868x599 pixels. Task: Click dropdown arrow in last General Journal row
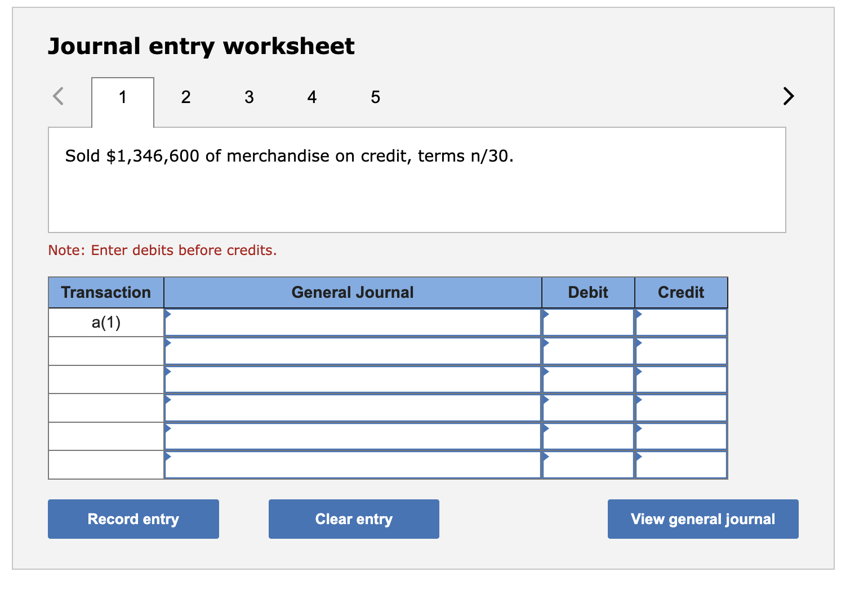168,457
